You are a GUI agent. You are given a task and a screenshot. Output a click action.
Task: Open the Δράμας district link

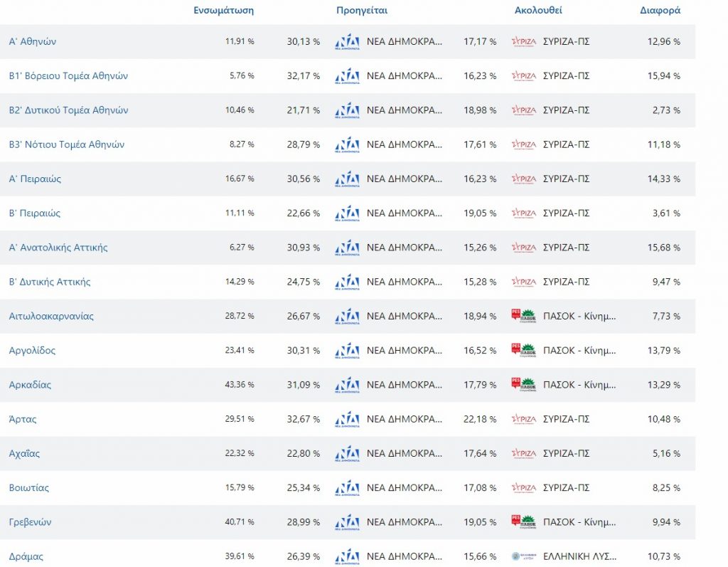(x=26, y=556)
